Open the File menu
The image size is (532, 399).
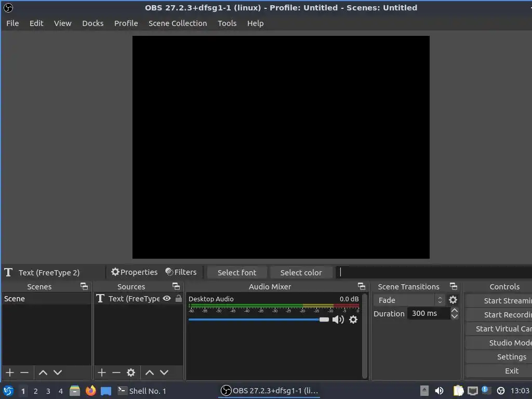click(12, 23)
